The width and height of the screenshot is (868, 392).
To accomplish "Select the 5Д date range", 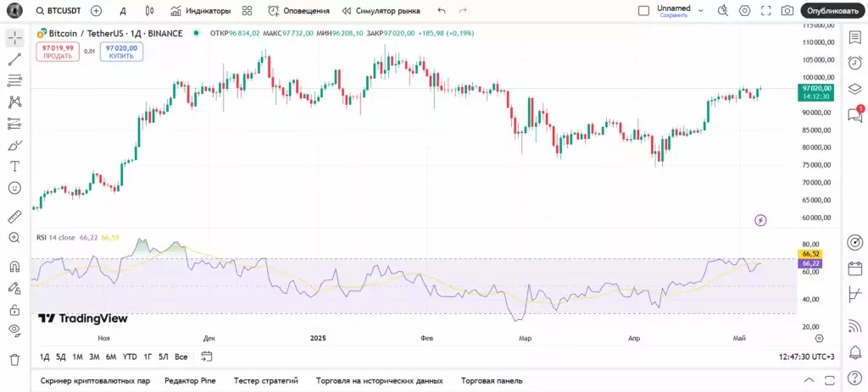I will [x=61, y=356].
